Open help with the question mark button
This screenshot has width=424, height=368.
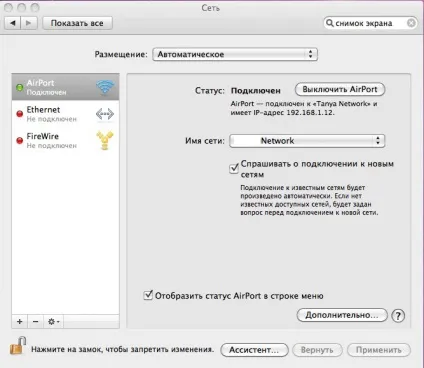click(x=398, y=315)
